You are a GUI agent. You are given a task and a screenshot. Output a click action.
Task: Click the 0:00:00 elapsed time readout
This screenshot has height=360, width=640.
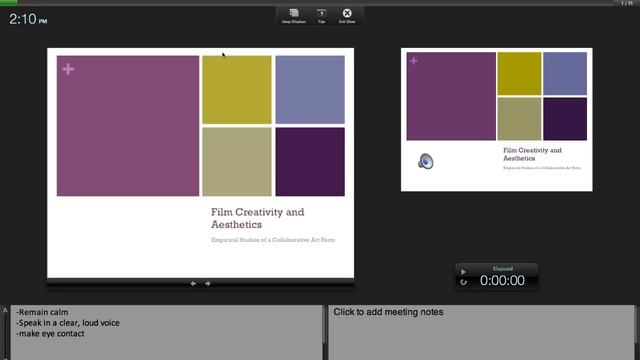[x=502, y=280]
